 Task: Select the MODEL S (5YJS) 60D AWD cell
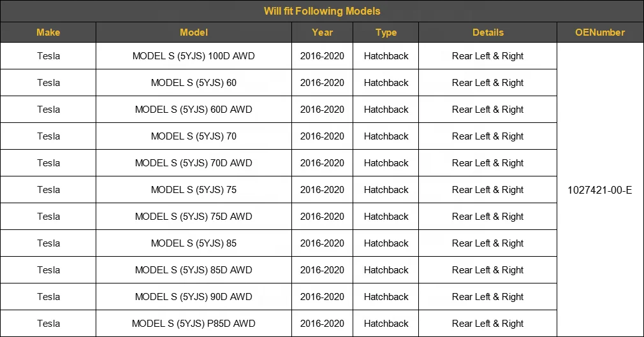194,110
